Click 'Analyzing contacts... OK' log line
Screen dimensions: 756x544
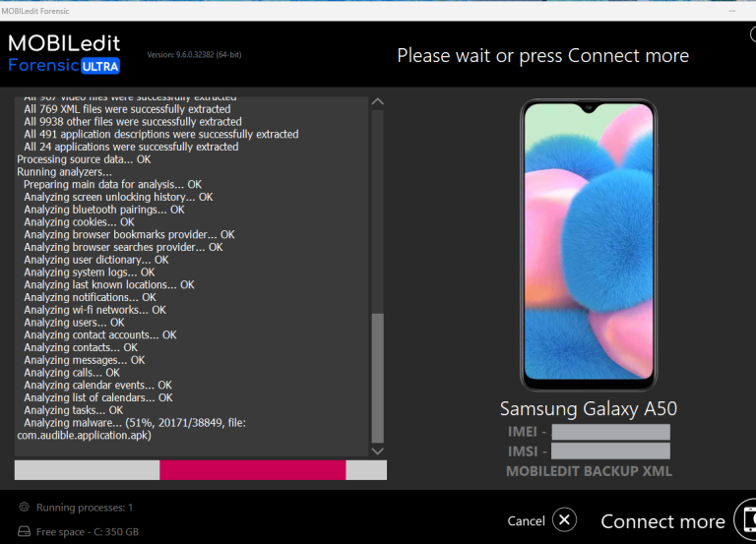(x=81, y=348)
